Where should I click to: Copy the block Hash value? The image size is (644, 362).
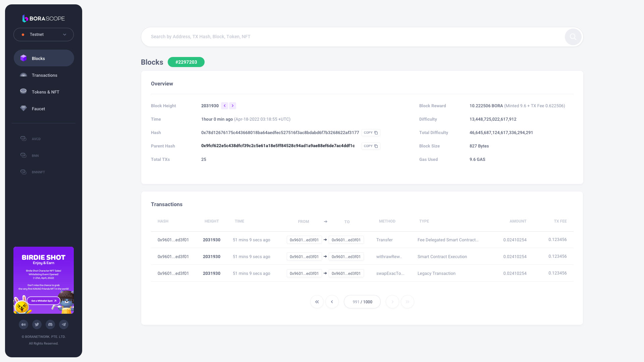point(371,133)
